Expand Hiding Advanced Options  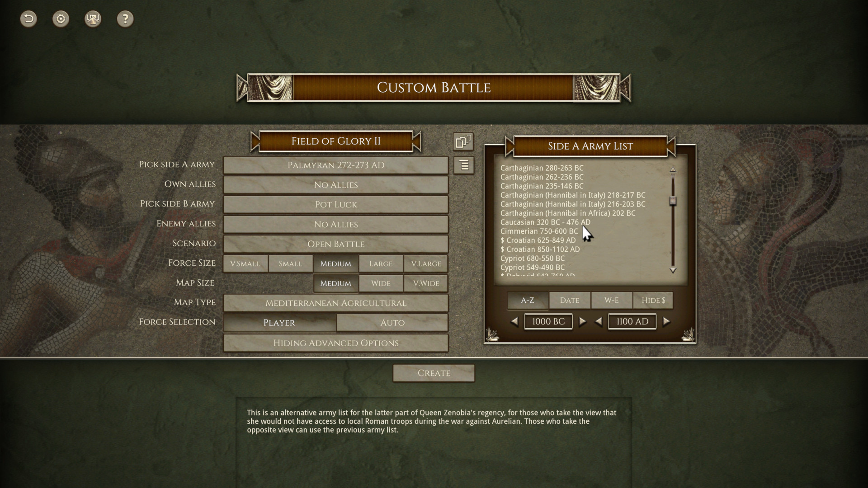[x=335, y=343]
